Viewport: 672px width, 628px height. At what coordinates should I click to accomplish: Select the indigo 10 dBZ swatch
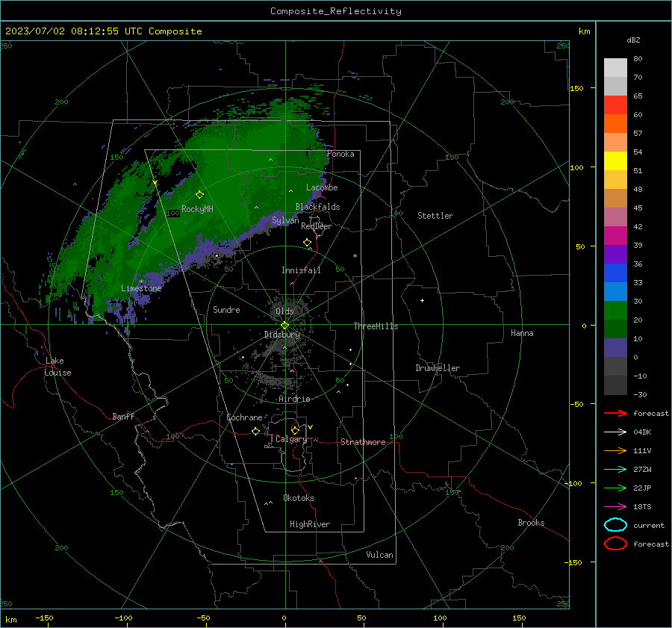coord(615,348)
